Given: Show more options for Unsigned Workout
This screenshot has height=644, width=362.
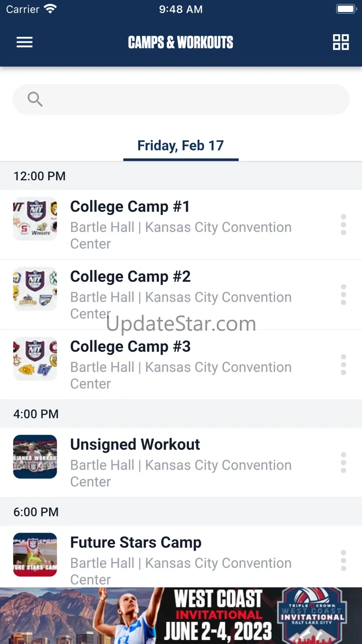Looking at the screenshot, I should [343, 463].
